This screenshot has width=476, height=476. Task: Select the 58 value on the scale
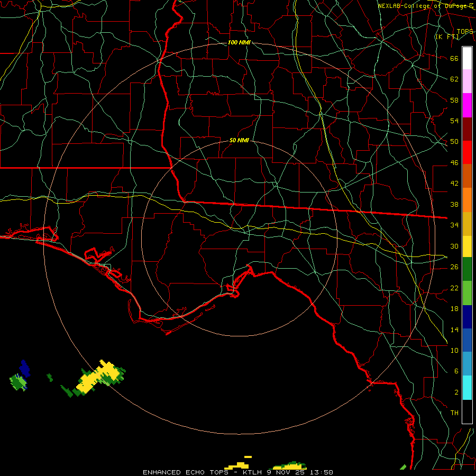pos(454,100)
